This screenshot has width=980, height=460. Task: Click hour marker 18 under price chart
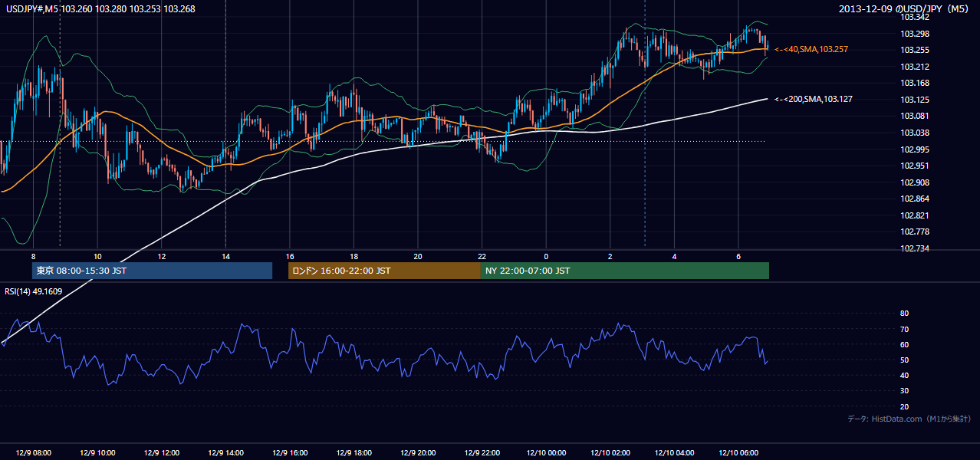[x=354, y=256]
